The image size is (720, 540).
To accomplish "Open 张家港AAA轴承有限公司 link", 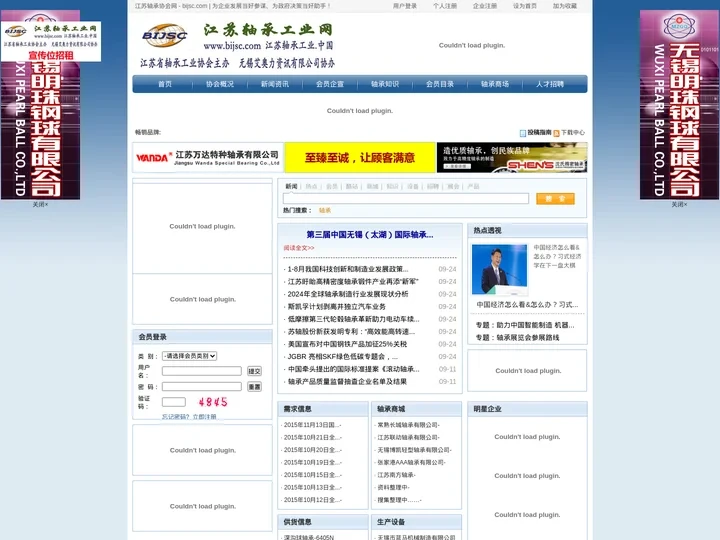I will 411,462.
